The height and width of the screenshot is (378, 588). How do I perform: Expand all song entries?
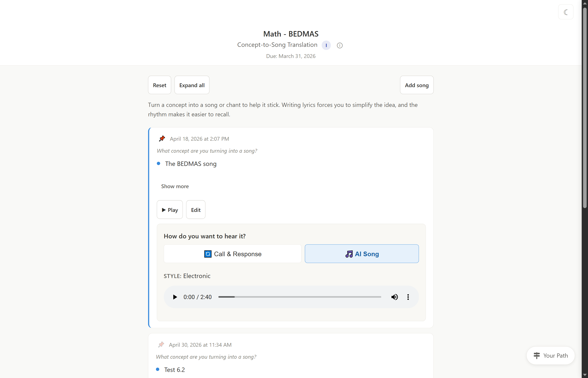192,85
